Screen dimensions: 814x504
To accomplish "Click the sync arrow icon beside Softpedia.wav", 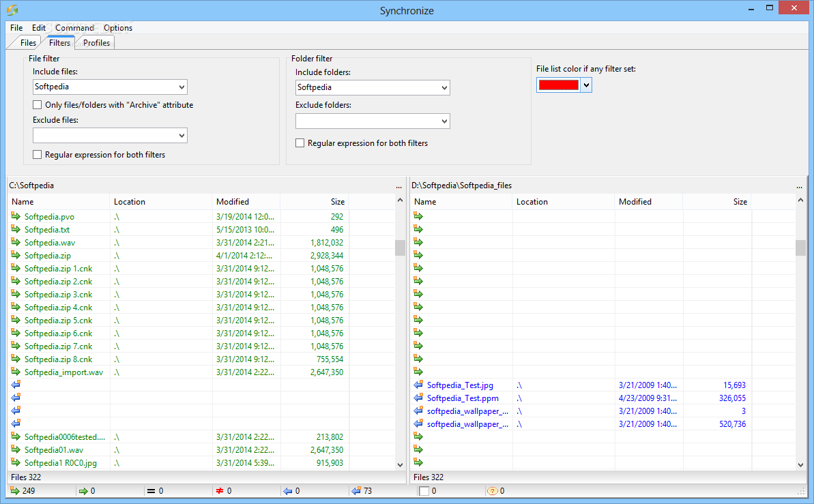I will [16, 242].
